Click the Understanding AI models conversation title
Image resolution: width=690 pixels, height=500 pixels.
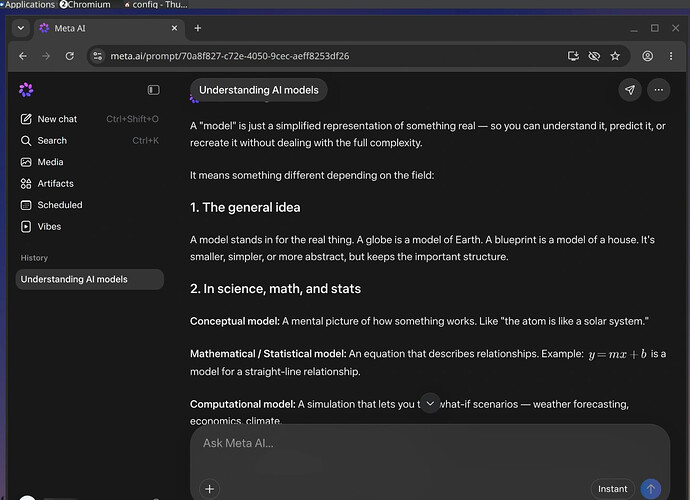coord(259,90)
